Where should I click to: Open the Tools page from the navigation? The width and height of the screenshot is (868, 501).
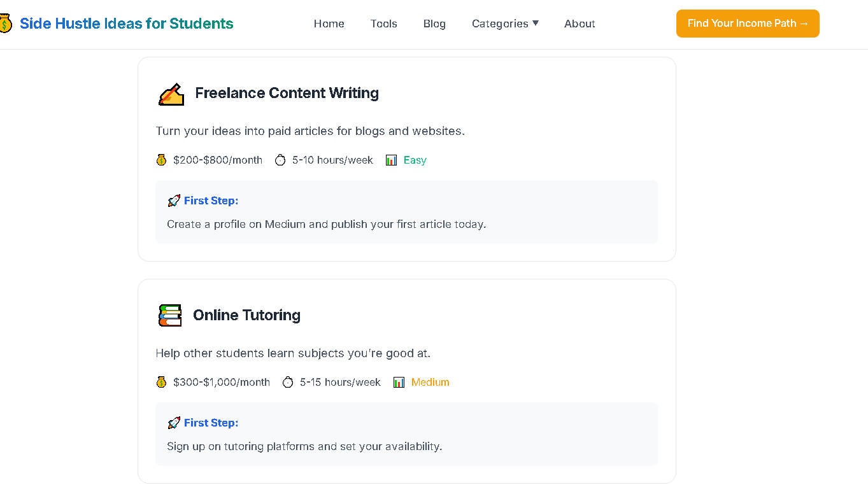[x=383, y=24]
